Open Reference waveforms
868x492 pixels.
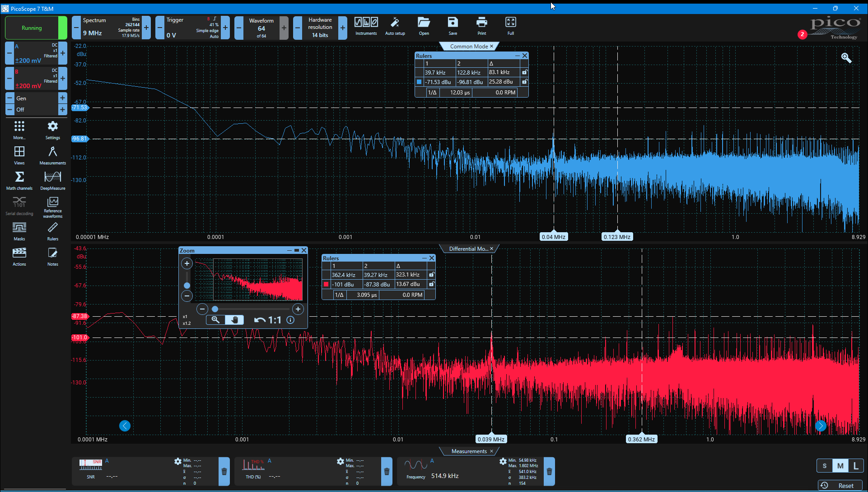pos(53,207)
